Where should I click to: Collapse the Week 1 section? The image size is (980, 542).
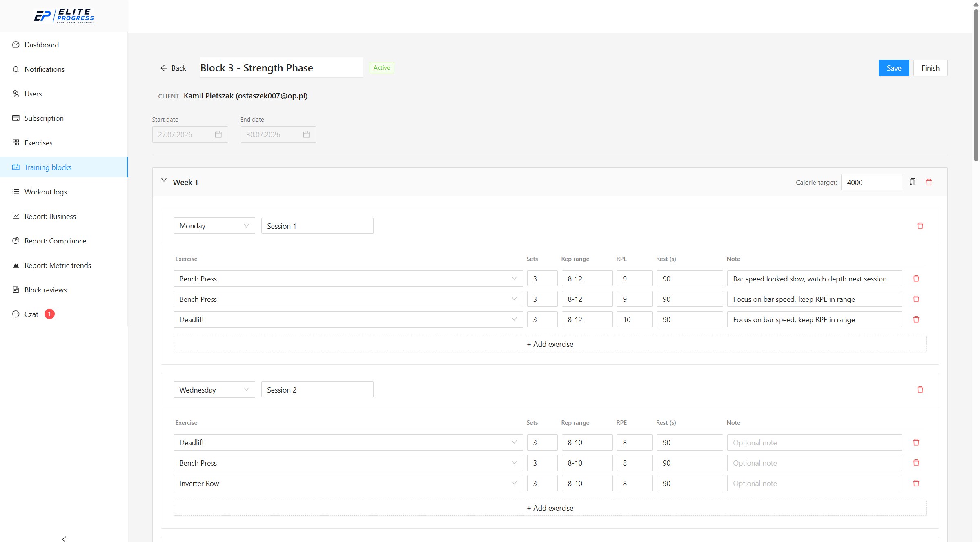pos(164,181)
